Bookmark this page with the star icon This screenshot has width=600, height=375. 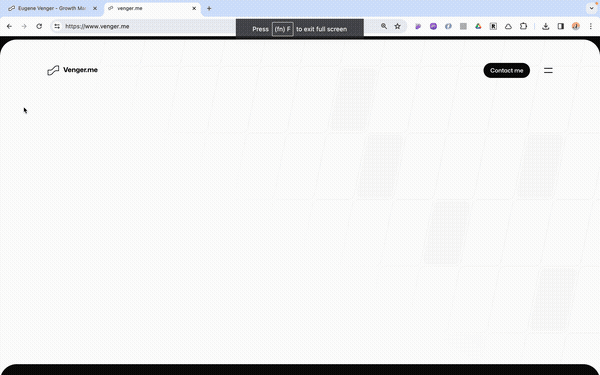tap(398, 26)
